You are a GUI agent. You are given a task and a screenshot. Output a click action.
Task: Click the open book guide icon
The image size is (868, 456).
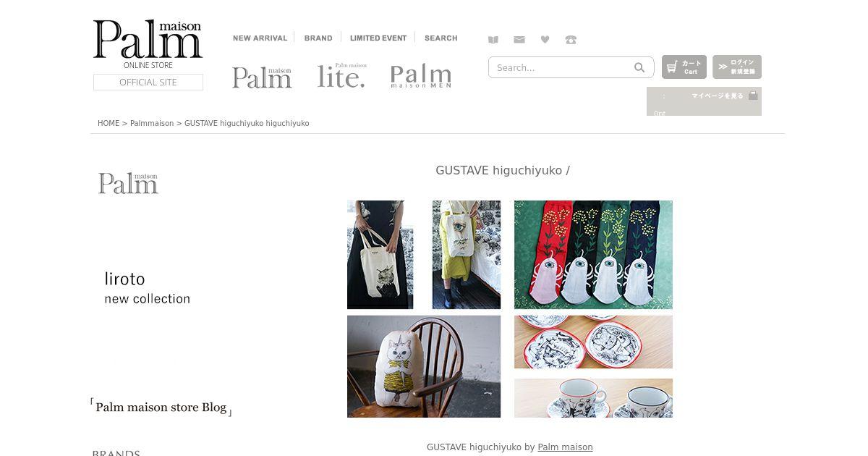pyautogui.click(x=493, y=40)
